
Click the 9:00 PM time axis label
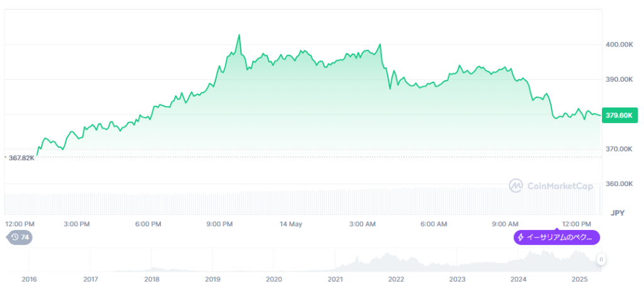pos(219,224)
